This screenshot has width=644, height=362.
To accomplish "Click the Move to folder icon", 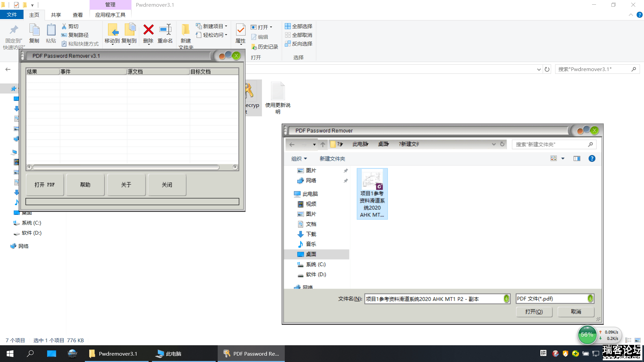I will point(112,30).
